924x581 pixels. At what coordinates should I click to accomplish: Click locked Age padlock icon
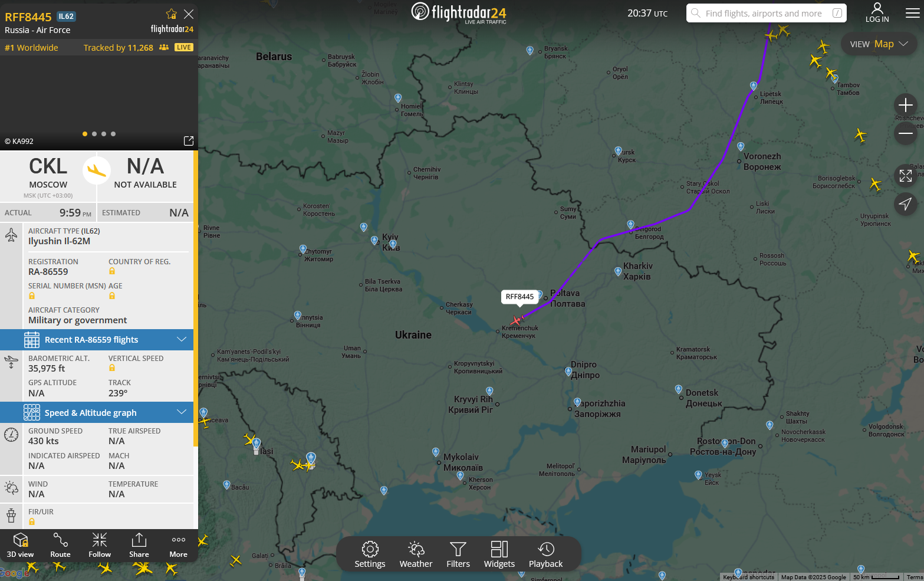[x=112, y=296]
